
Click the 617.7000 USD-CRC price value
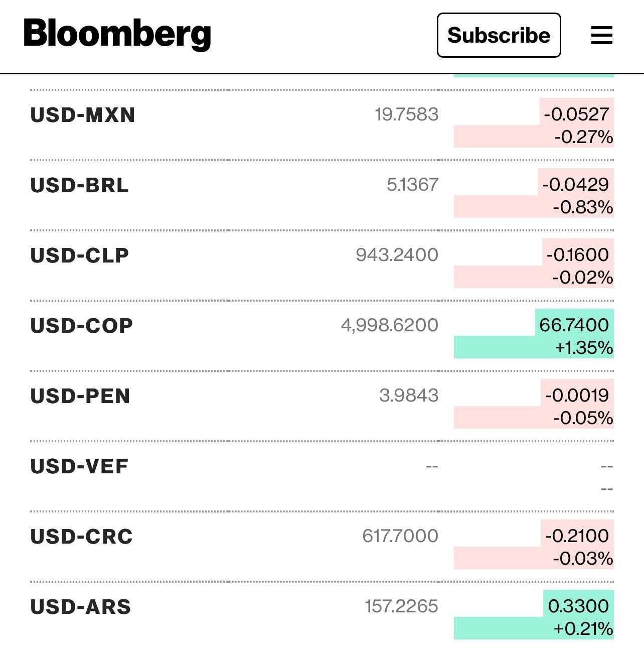pyautogui.click(x=400, y=537)
